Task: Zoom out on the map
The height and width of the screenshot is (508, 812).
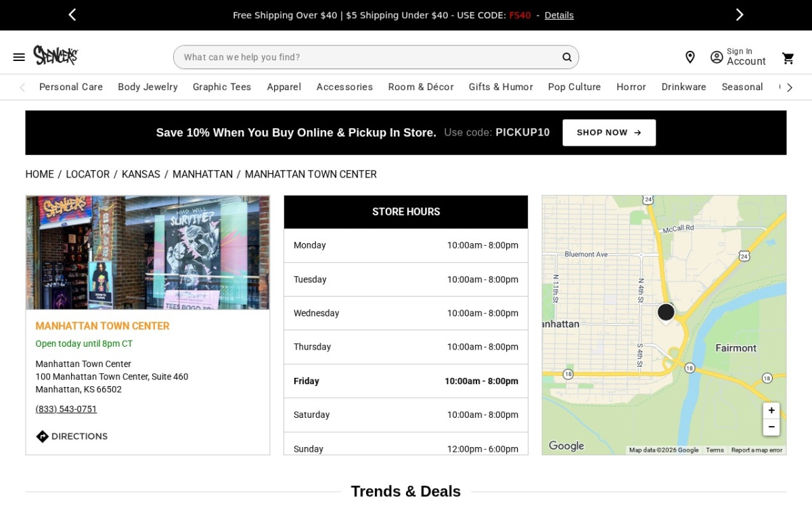Action: (771, 427)
